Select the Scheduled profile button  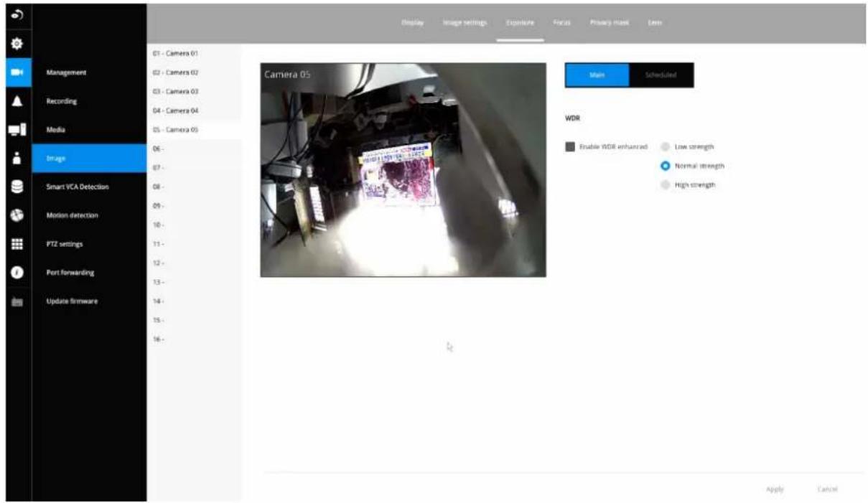(x=661, y=75)
